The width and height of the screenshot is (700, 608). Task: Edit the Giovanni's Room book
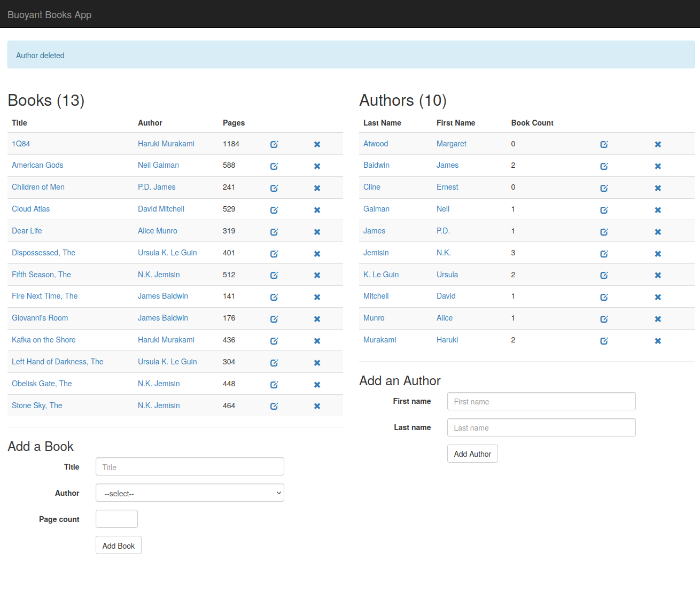(x=274, y=319)
